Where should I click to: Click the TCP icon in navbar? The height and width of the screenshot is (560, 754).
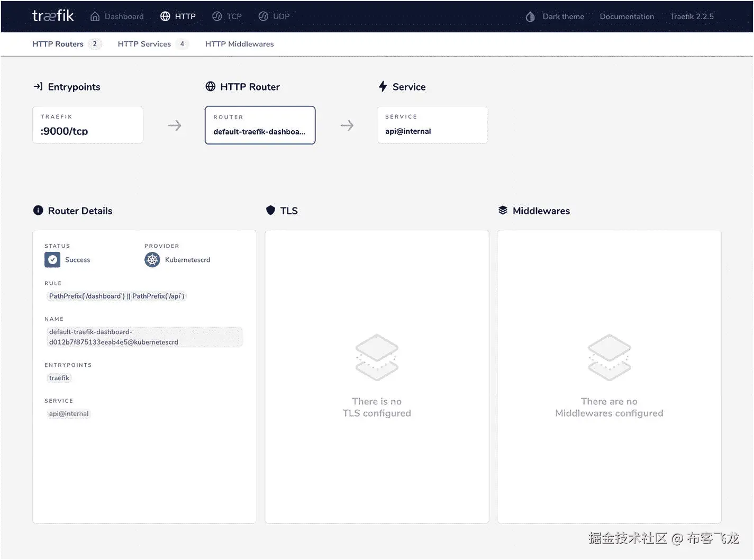(x=217, y=16)
